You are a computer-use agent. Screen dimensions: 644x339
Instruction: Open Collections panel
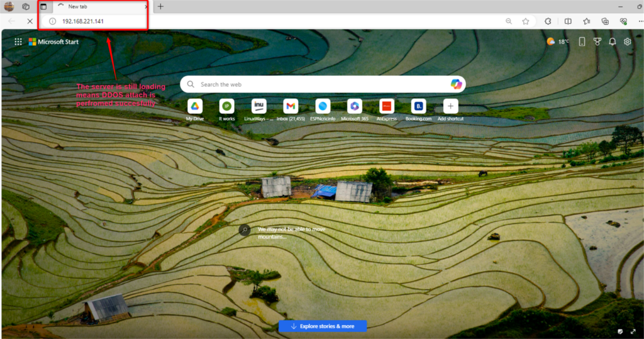pos(605,21)
